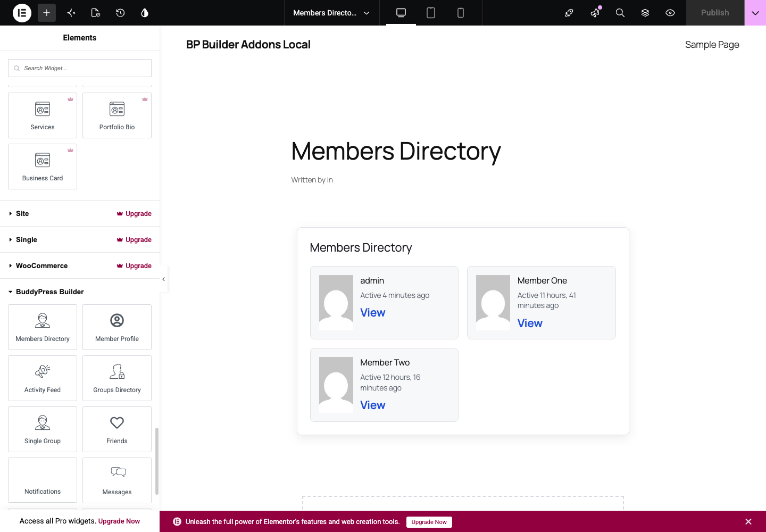
Task: Open the Finder search icon in top bar
Action: tap(620, 13)
